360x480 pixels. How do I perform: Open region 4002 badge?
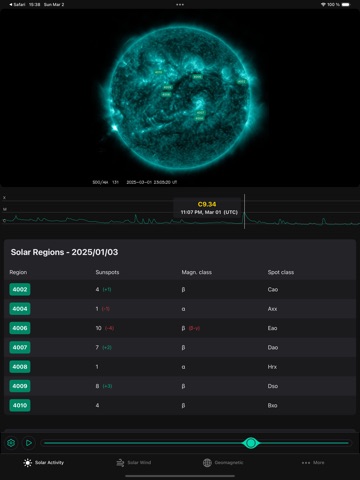coord(20,289)
